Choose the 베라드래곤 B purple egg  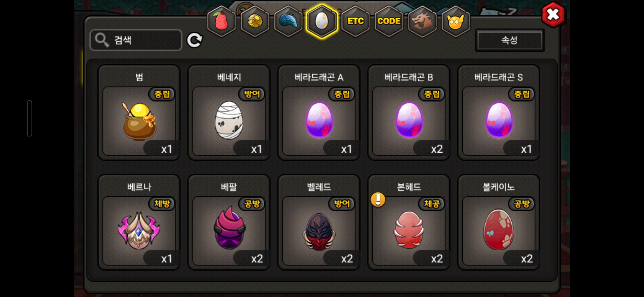pyautogui.click(x=409, y=113)
